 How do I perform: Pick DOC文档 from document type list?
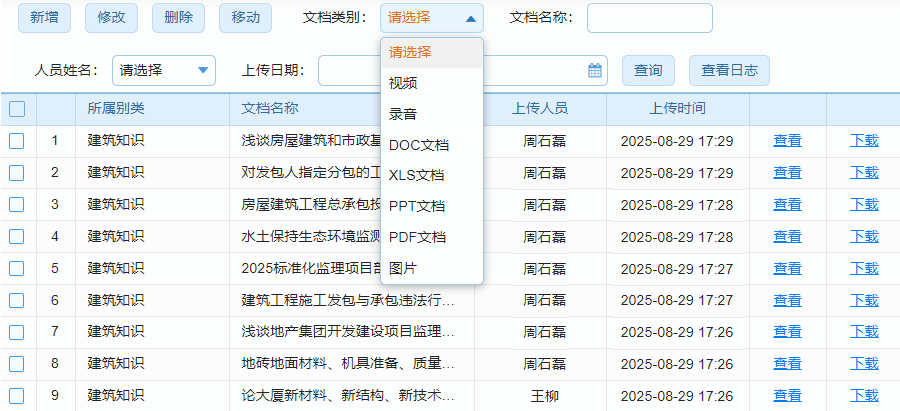(x=419, y=145)
